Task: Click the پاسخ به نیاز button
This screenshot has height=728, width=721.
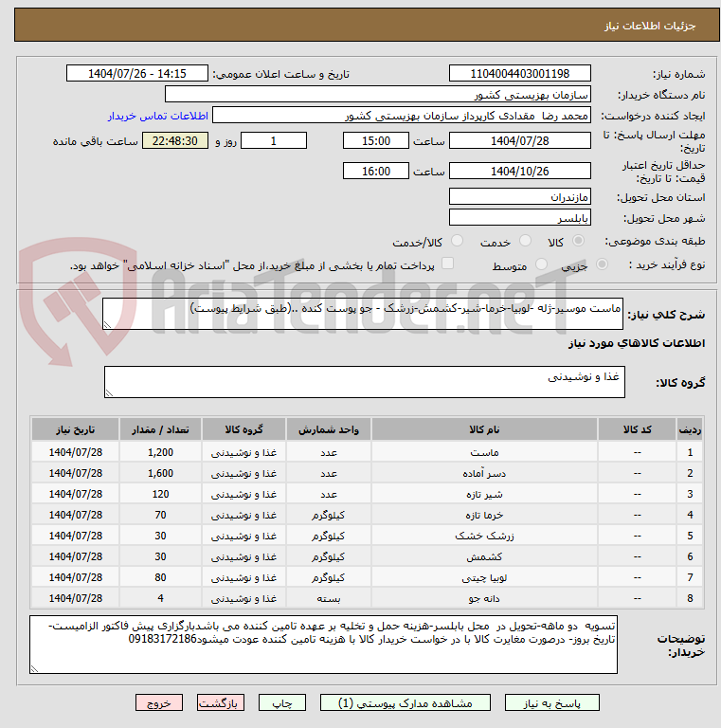Action: (x=551, y=703)
